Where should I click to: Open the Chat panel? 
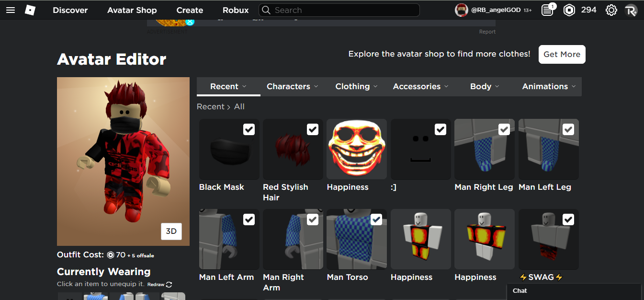pyautogui.click(x=574, y=292)
